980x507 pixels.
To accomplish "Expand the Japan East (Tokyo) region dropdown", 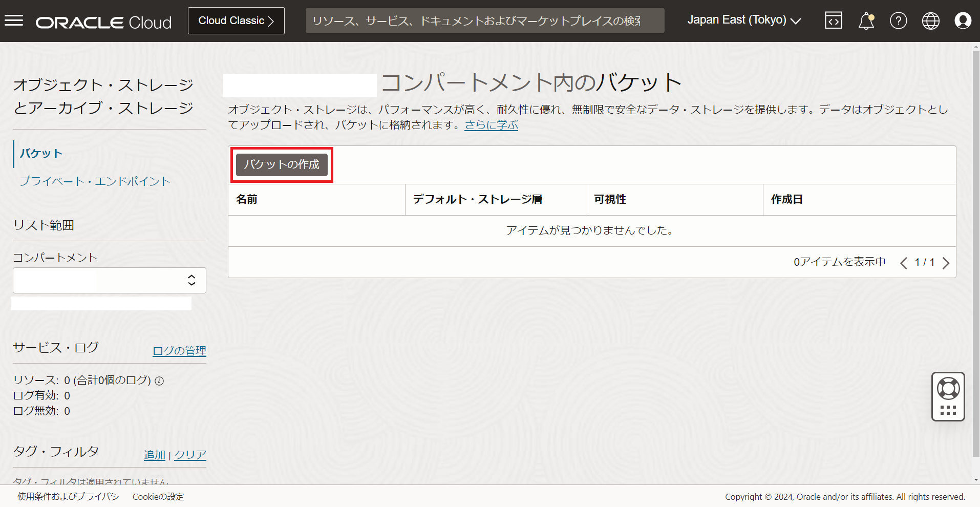I will point(743,20).
